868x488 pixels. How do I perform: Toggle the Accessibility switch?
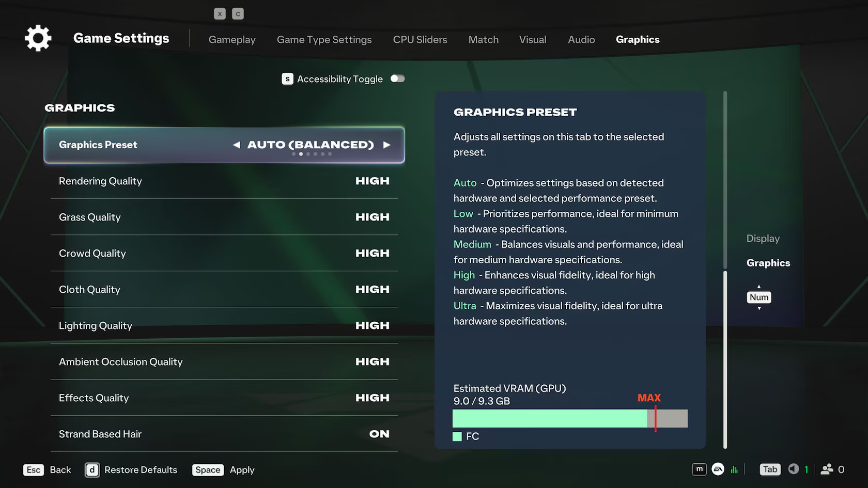tap(397, 78)
